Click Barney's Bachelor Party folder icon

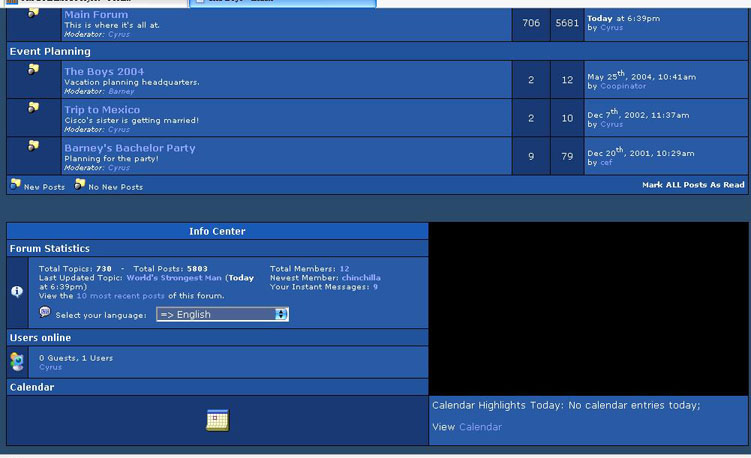[33, 146]
